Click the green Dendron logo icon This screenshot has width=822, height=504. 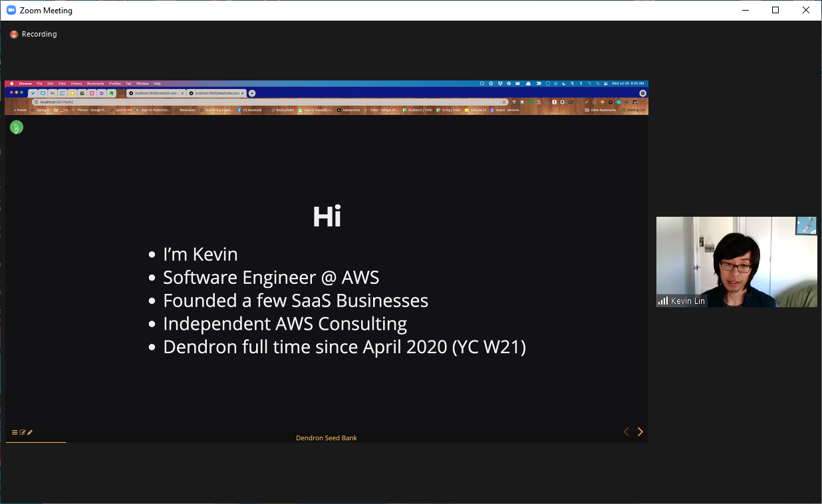17,127
